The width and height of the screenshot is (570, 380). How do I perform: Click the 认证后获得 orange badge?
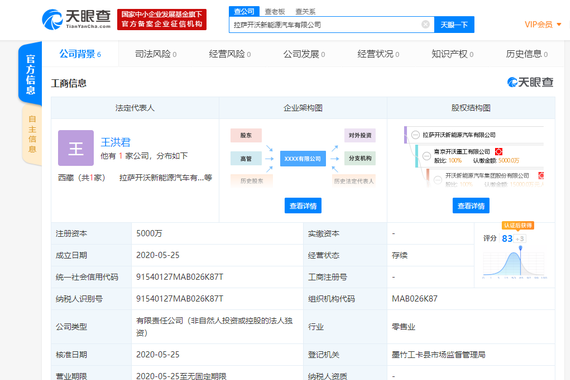[x=518, y=225]
